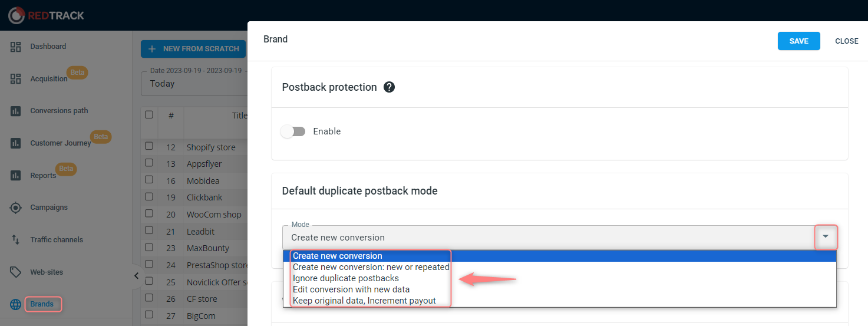
Task: Click CLOSE in the Brand panel
Action: pos(847,41)
